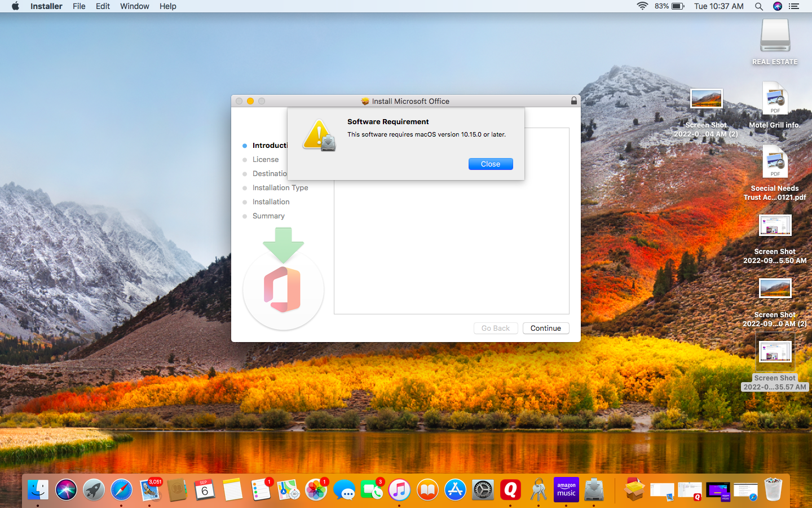
Task: Open Calendar showing Sep 6 in the Dock
Action: coord(205,489)
